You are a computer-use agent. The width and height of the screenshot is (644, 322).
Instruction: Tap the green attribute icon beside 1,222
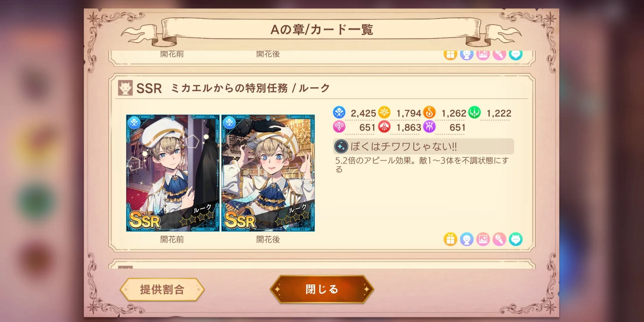(474, 112)
